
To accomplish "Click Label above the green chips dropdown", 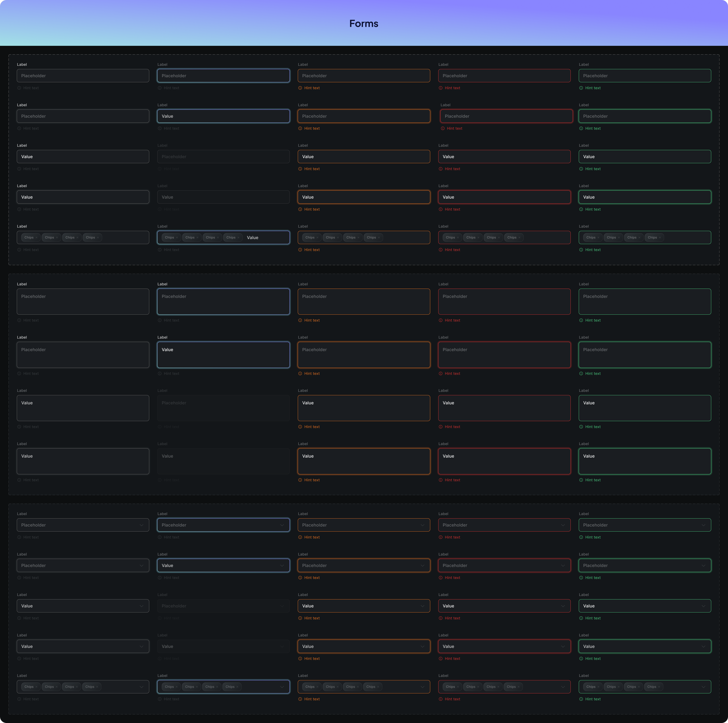I will pyautogui.click(x=584, y=676).
